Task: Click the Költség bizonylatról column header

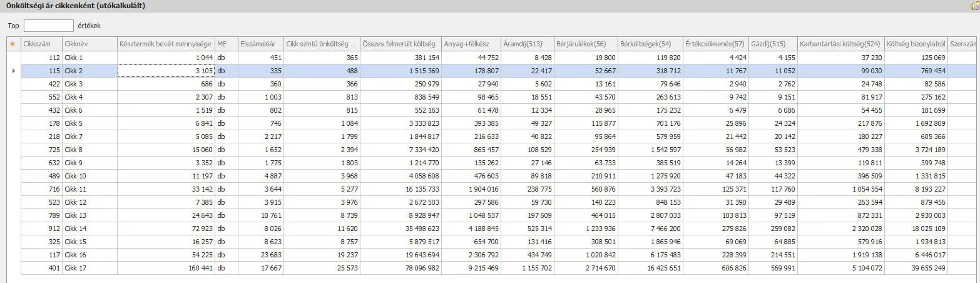Action: tap(916, 44)
